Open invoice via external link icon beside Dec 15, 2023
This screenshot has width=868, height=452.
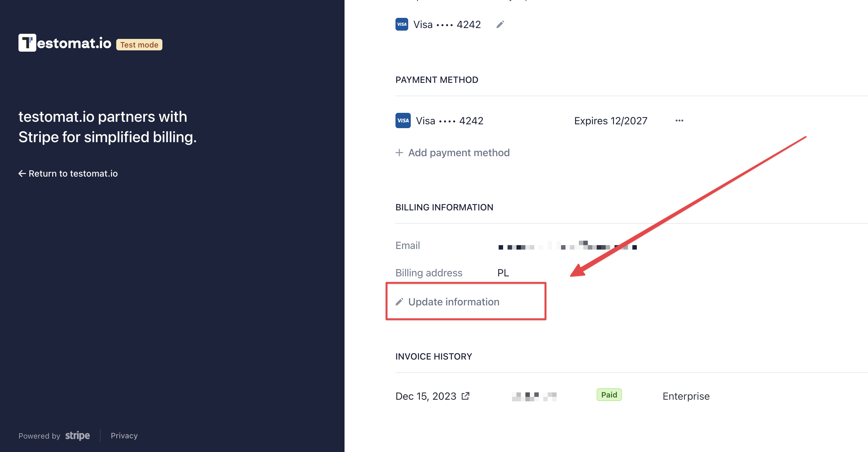[465, 396]
